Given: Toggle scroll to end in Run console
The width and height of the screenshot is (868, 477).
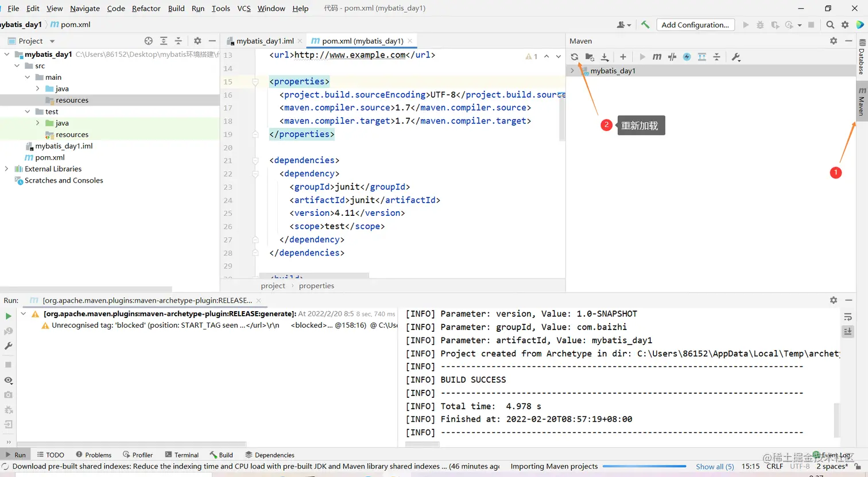Looking at the screenshot, I should [x=848, y=331].
